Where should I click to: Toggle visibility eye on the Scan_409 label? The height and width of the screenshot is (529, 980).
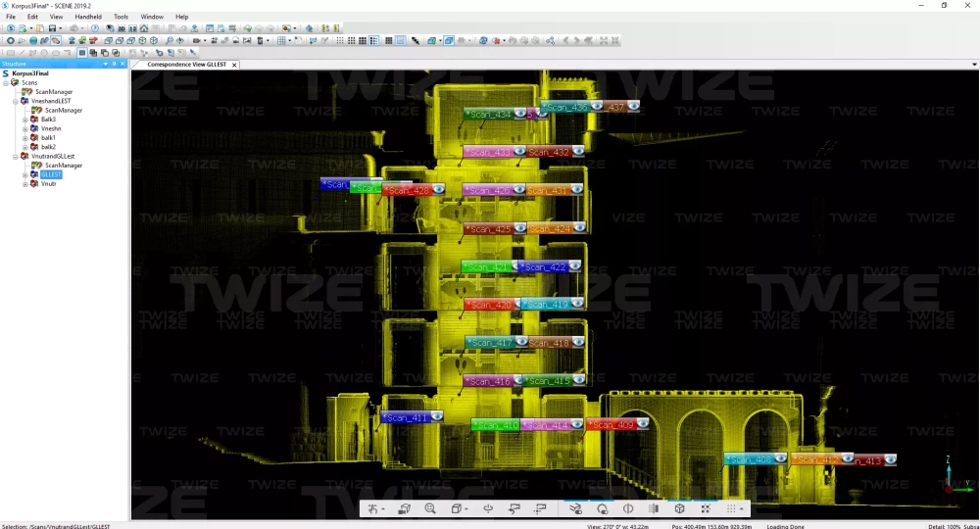[x=643, y=424]
